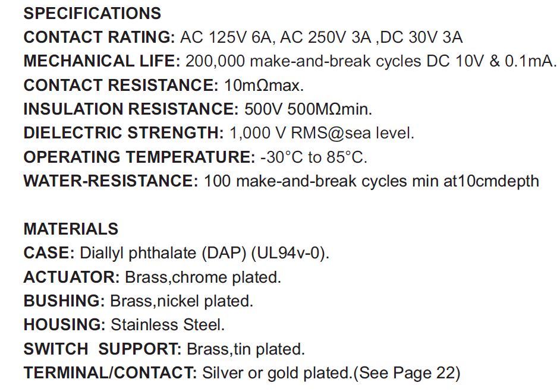Select the INSULATION RESISTANCE label
The image size is (560, 392).
coord(131,109)
